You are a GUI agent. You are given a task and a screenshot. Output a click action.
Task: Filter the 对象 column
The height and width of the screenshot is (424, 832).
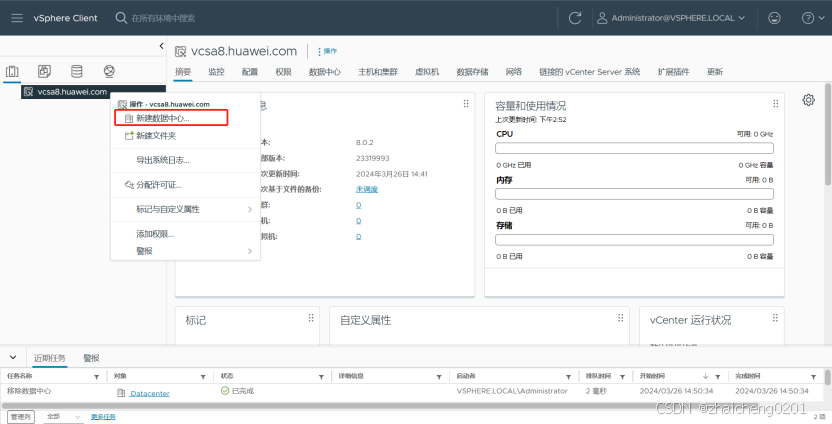point(203,377)
